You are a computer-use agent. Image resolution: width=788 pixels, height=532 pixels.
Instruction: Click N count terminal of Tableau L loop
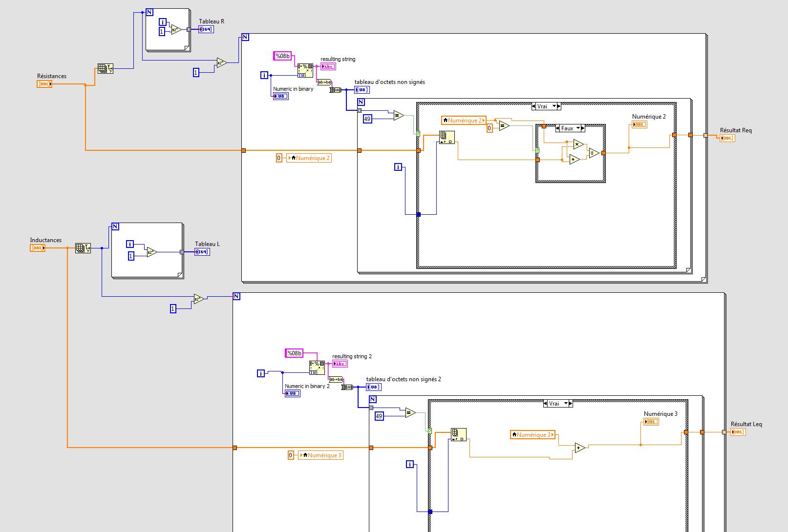tap(115, 226)
